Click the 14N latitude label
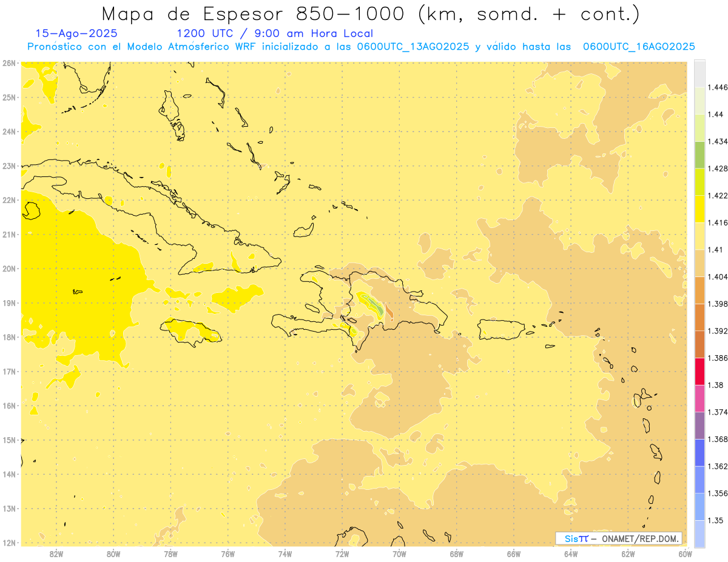728x562 pixels. 8,474
